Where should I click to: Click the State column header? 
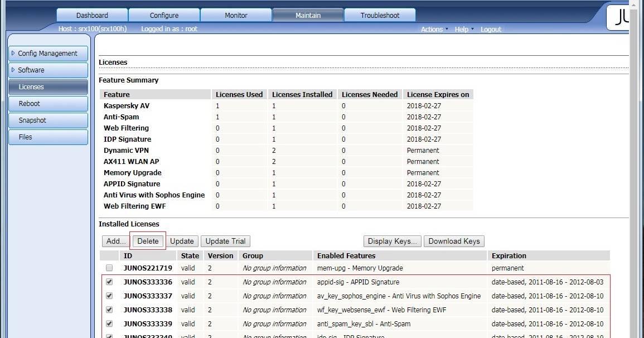[x=190, y=255]
